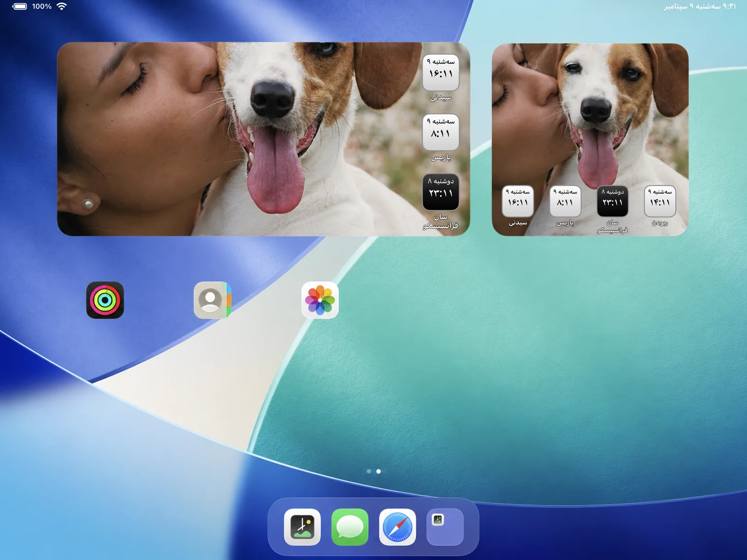Tap Sydney ۱۶:۱۱ clock tile in large widget
Image resolution: width=747 pixels, height=560 pixels.
click(441, 73)
